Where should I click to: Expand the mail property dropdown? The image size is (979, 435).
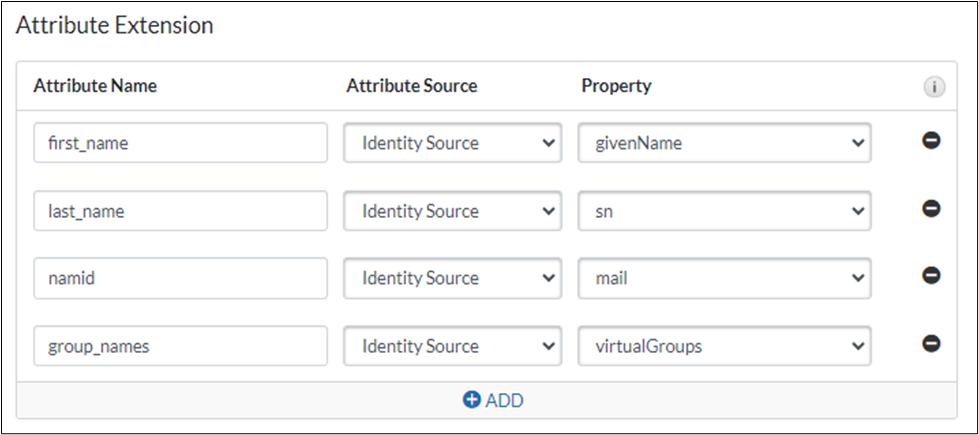pos(724,278)
